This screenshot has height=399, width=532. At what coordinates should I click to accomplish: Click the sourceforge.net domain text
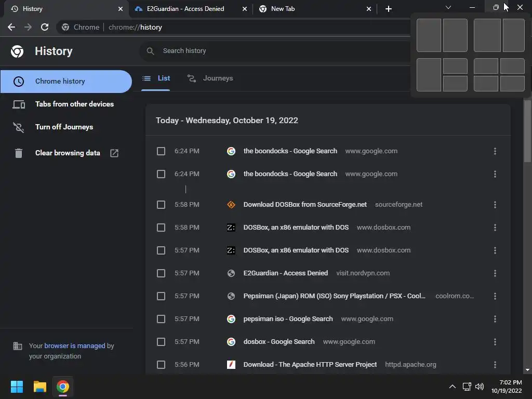(x=398, y=205)
